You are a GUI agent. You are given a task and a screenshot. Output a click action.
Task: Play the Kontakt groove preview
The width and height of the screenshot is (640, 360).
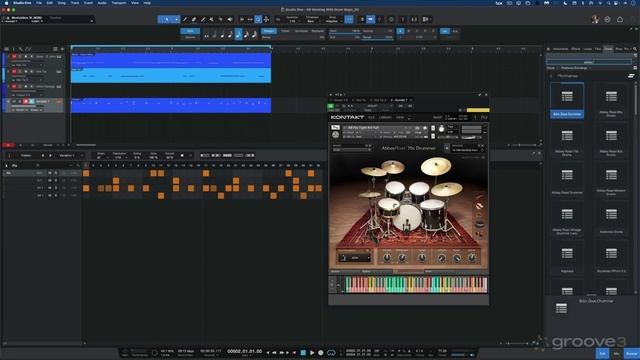(x=447, y=148)
